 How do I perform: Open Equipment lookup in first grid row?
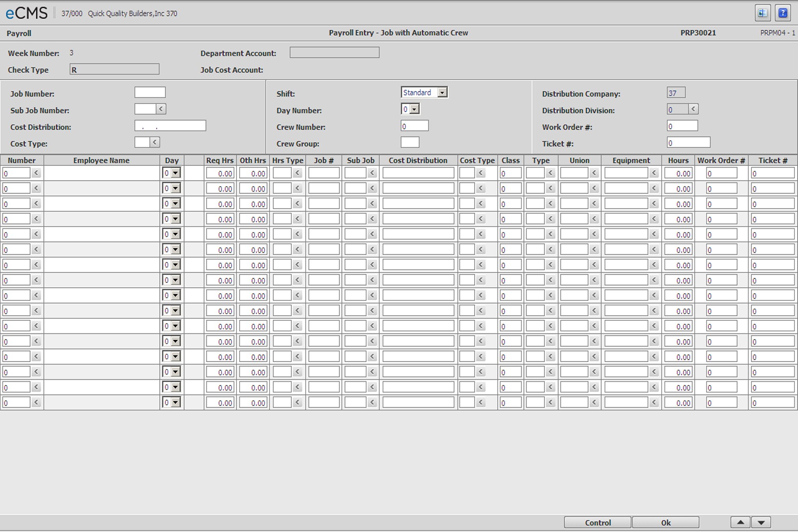pos(654,173)
